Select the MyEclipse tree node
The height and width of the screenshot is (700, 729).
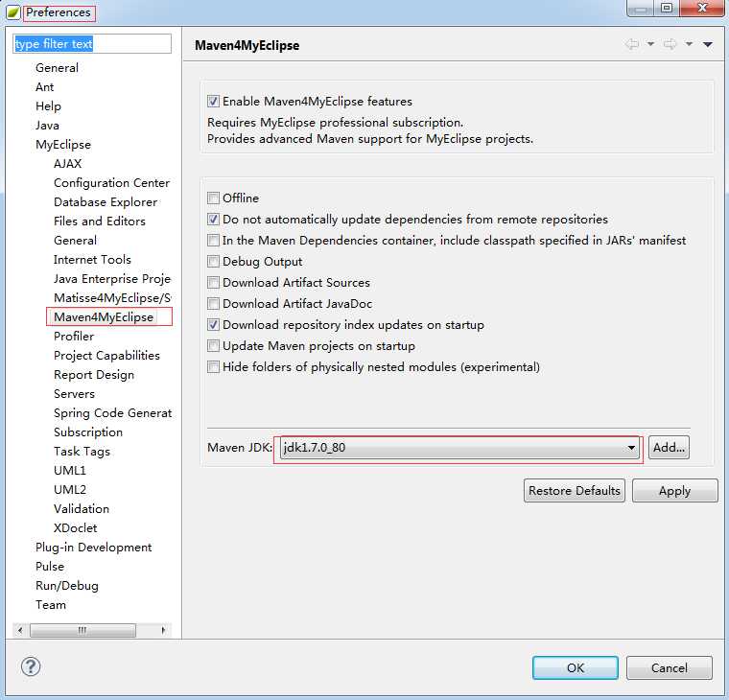pyautogui.click(x=63, y=145)
